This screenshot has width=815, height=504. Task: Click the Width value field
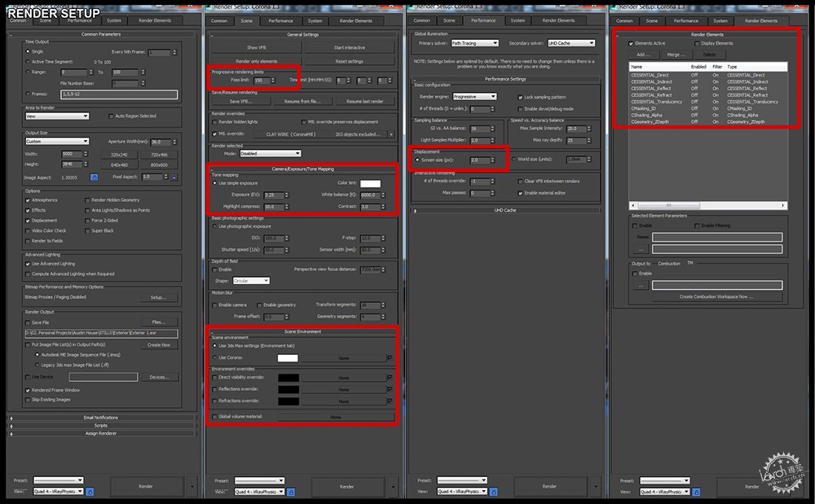[72, 154]
